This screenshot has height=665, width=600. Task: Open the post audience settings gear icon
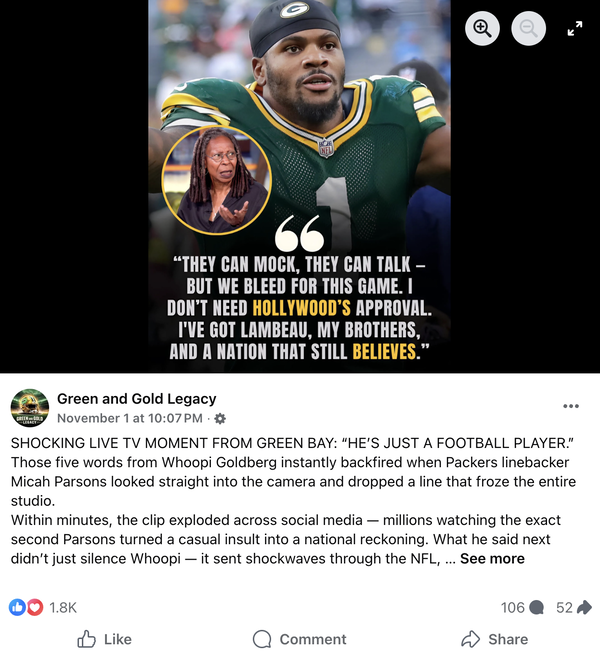tap(220, 419)
